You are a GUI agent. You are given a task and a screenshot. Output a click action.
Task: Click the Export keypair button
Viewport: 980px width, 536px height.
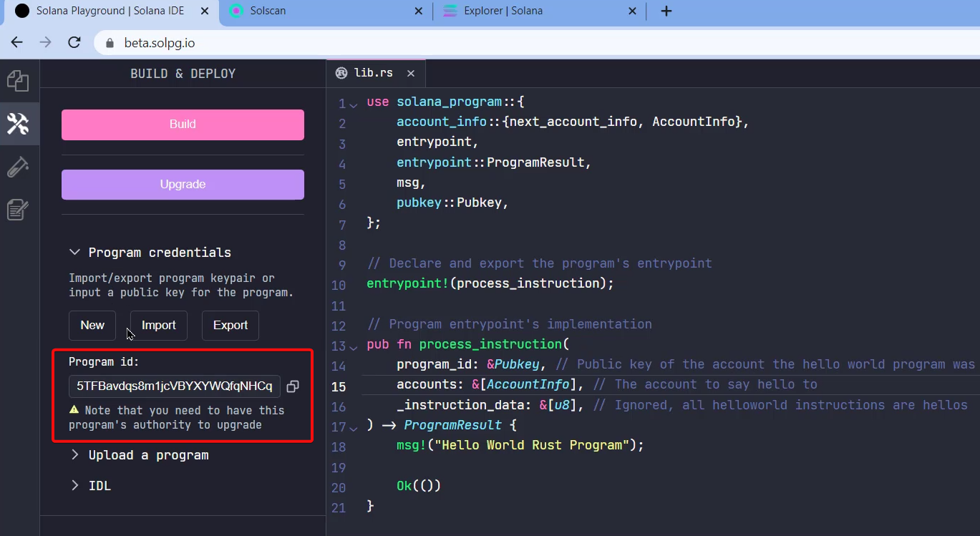(231, 325)
